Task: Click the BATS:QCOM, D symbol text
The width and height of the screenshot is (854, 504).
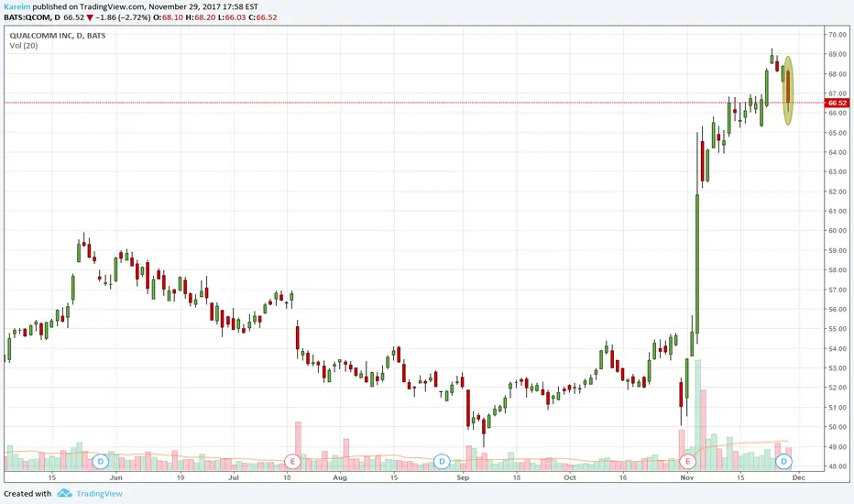Action: point(31,17)
